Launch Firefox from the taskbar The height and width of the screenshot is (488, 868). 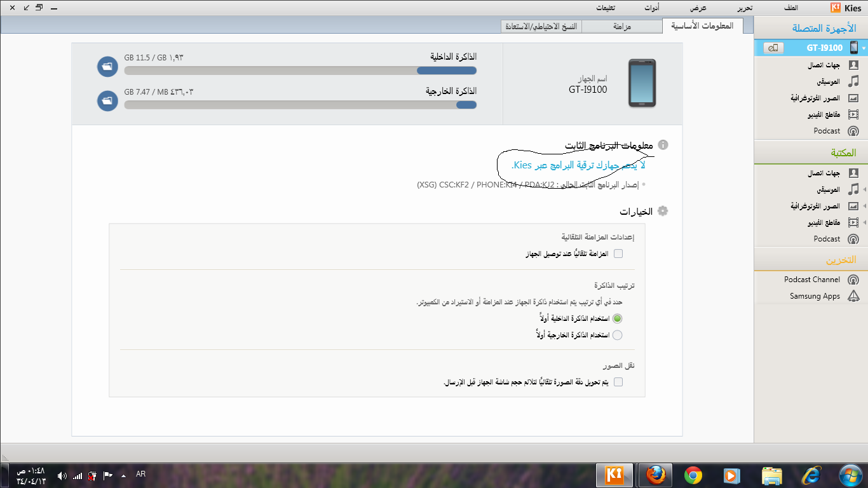654,475
